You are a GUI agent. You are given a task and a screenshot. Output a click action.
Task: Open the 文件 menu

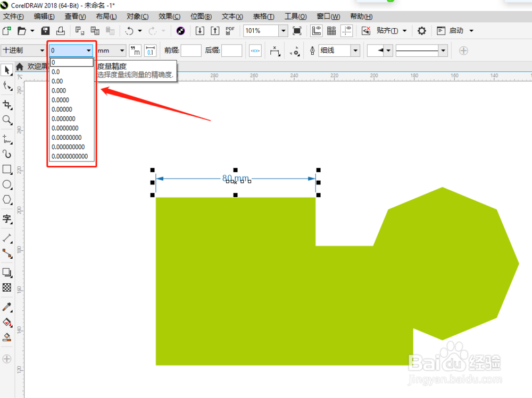tap(14, 16)
